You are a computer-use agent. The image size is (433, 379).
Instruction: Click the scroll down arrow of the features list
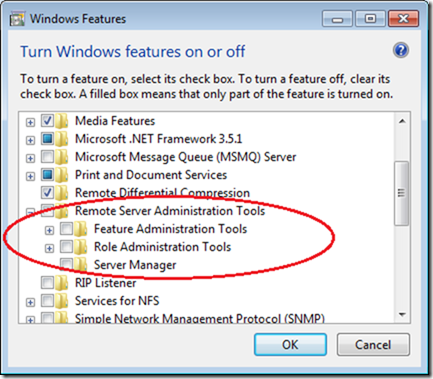click(x=402, y=314)
